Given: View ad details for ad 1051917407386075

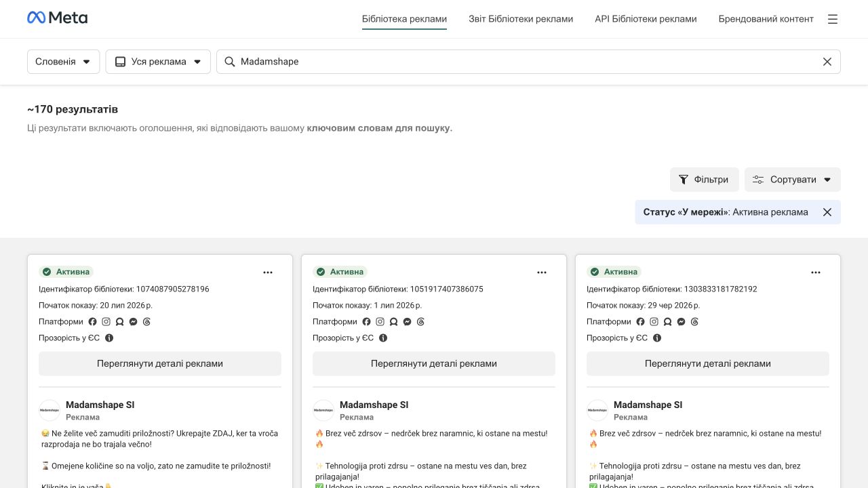Looking at the screenshot, I should tap(434, 364).
